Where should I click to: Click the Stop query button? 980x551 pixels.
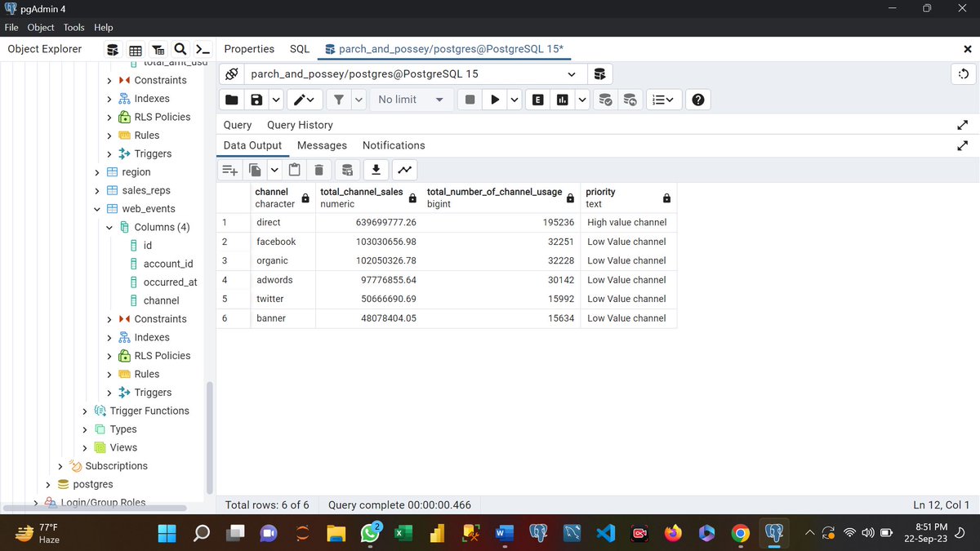(470, 100)
